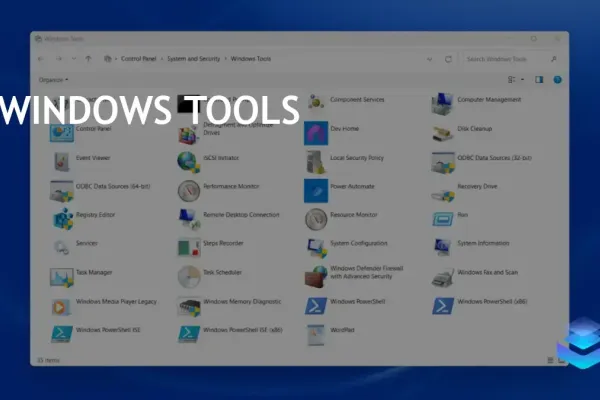600x400 pixels.
Task: Switch to details view in status bar
Action: coord(550,360)
